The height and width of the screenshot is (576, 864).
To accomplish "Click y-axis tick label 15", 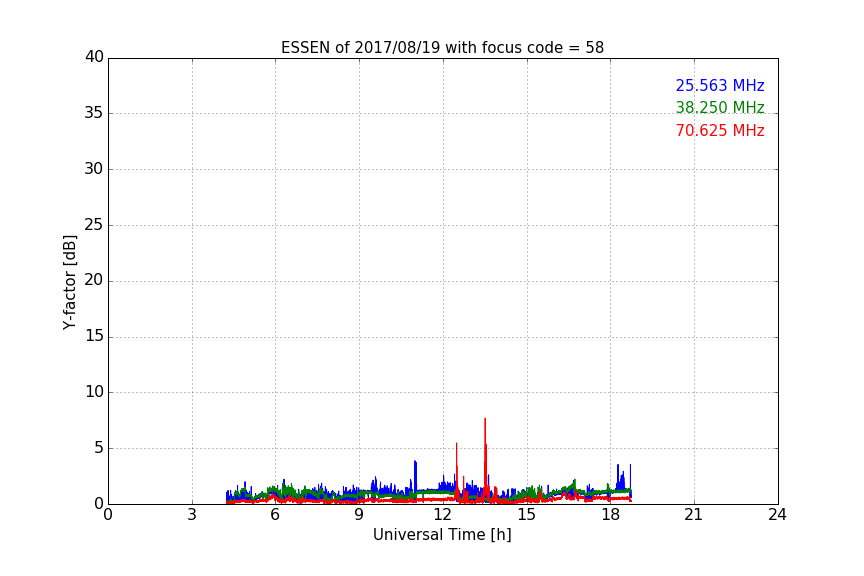I will pos(94,336).
